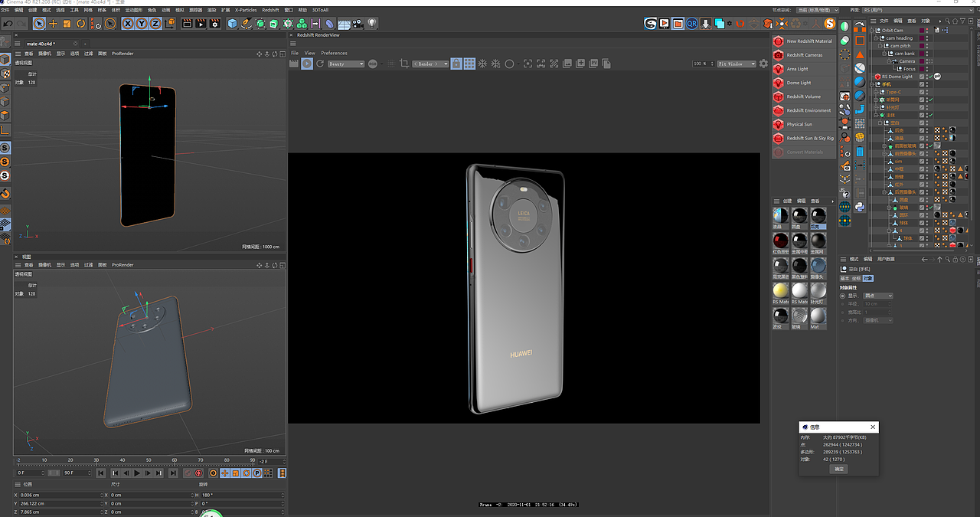Open the Fit Window zoom dropdown

(736, 64)
